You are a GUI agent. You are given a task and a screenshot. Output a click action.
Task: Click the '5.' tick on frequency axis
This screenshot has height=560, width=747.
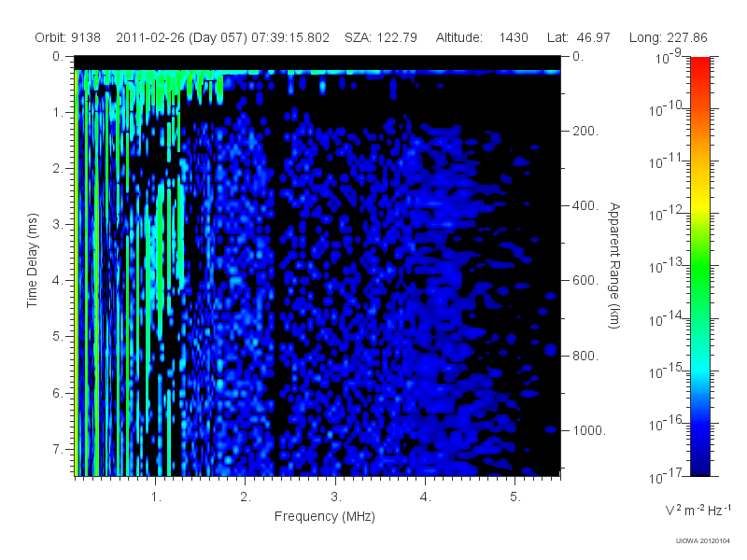point(515,497)
